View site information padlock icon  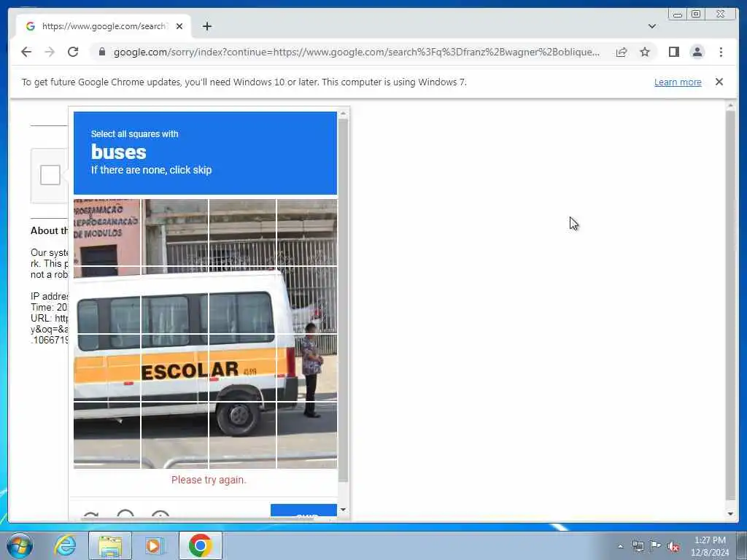point(102,52)
